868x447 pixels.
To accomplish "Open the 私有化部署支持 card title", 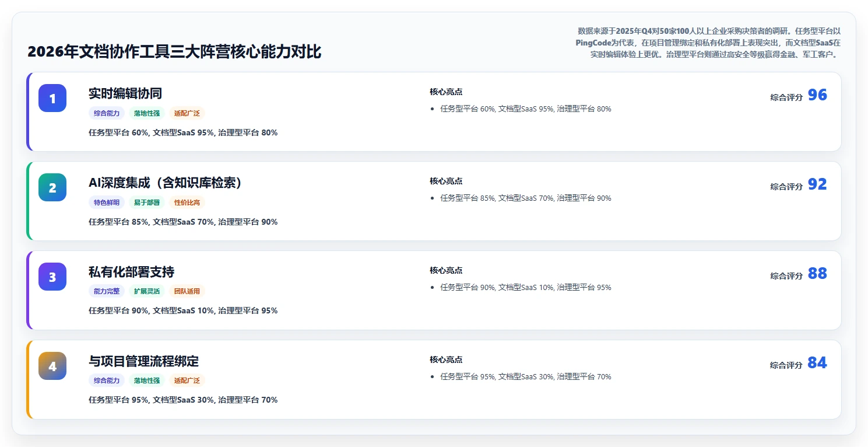I will (132, 272).
